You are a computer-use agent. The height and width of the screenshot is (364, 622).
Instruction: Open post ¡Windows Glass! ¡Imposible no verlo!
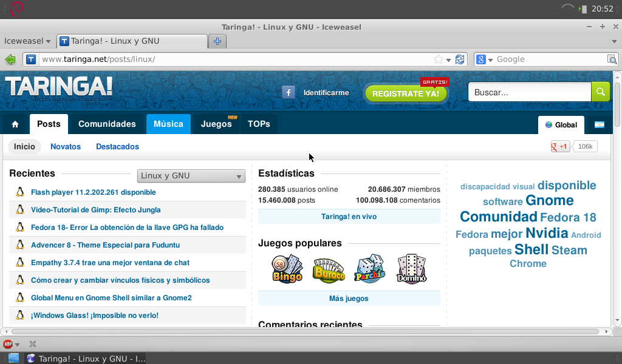94,315
